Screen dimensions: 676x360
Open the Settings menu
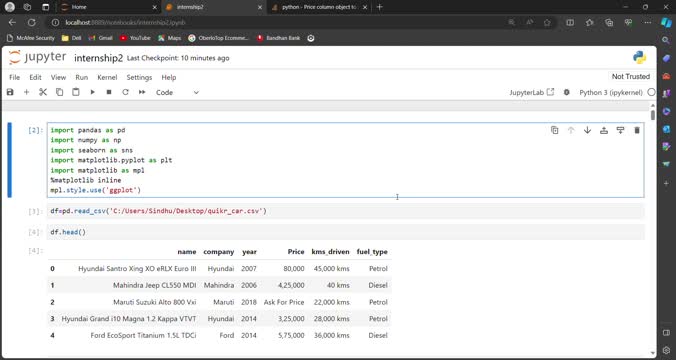139,78
